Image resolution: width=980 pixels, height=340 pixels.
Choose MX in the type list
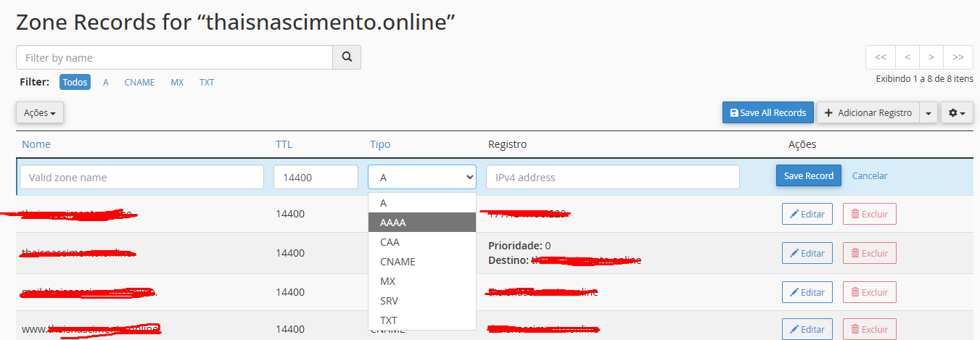[x=422, y=281]
